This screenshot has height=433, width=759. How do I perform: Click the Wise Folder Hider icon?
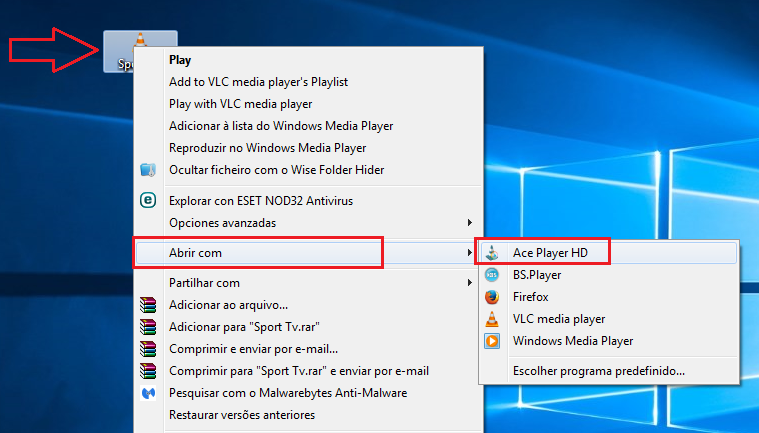pyautogui.click(x=148, y=170)
